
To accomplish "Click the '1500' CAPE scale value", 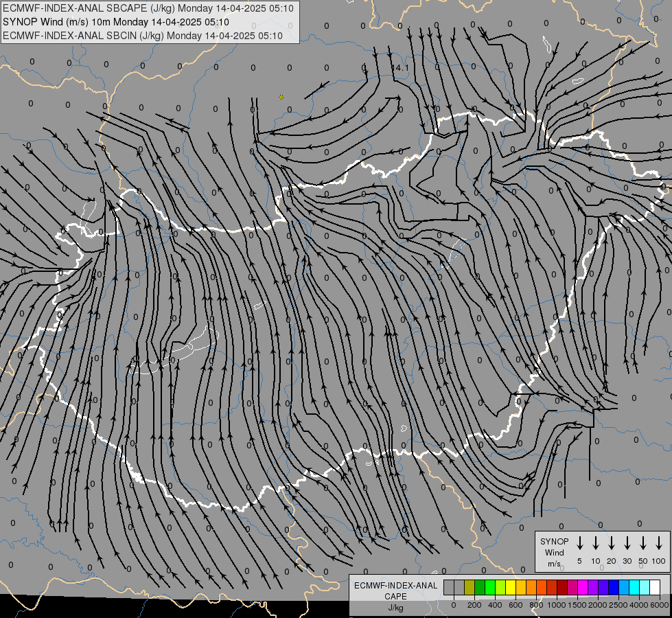I will [577, 605].
